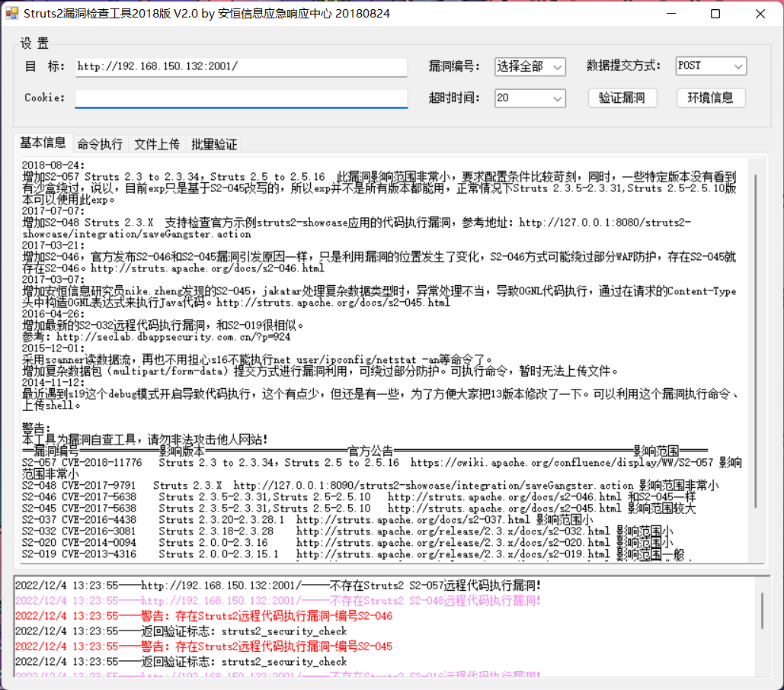The height and width of the screenshot is (690, 784).
Task: Click the 2017-03-21: changelog date line
Action: (53, 246)
